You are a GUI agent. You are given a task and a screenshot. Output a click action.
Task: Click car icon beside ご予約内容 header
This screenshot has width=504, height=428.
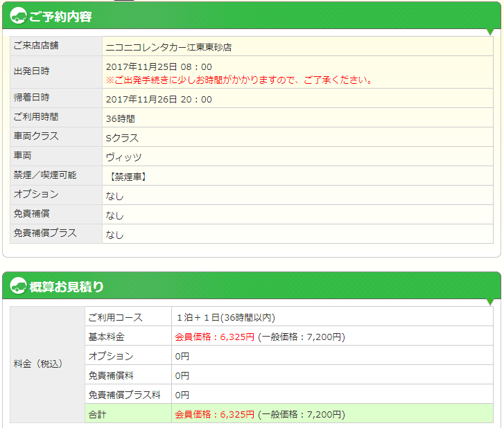[18, 15]
